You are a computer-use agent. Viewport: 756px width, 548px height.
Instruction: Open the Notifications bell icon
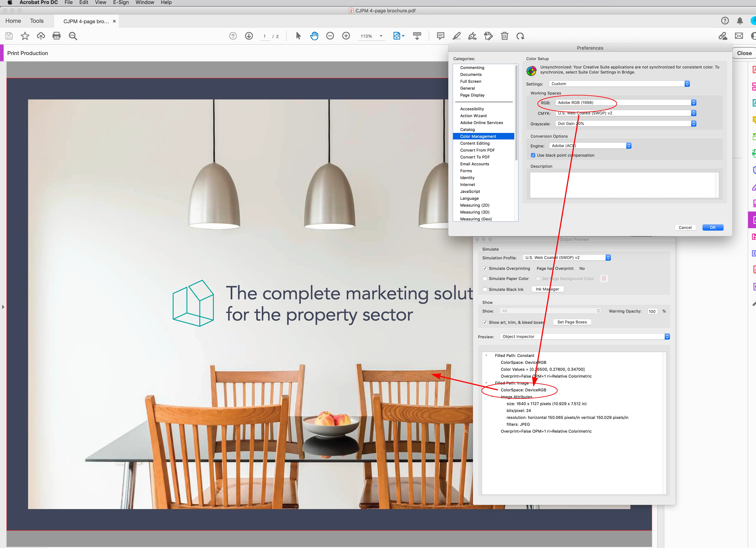740,21
